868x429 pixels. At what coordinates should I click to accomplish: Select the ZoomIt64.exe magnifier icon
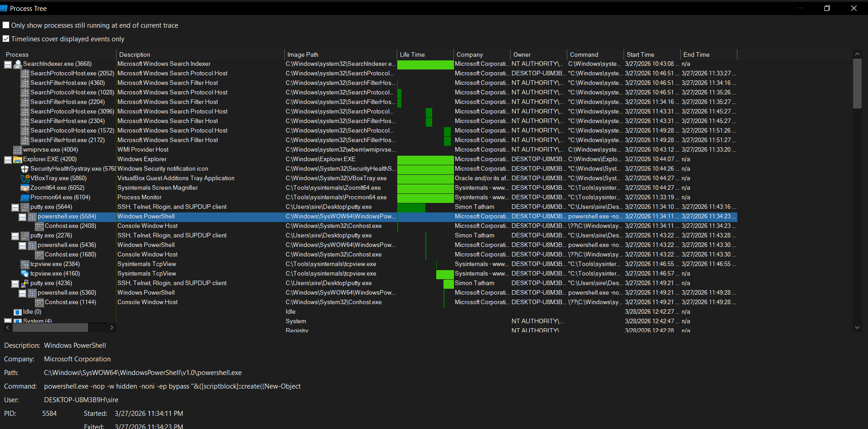pos(25,188)
